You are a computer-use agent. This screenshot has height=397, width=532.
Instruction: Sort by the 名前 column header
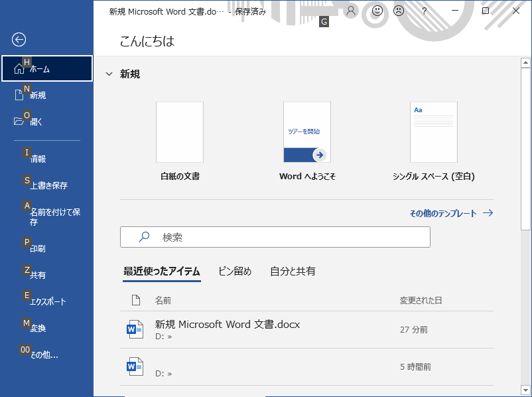(163, 300)
